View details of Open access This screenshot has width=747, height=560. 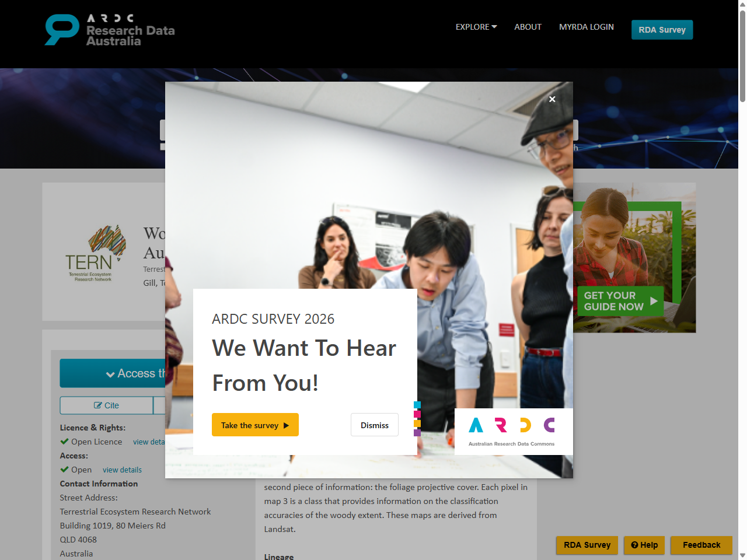(122, 470)
